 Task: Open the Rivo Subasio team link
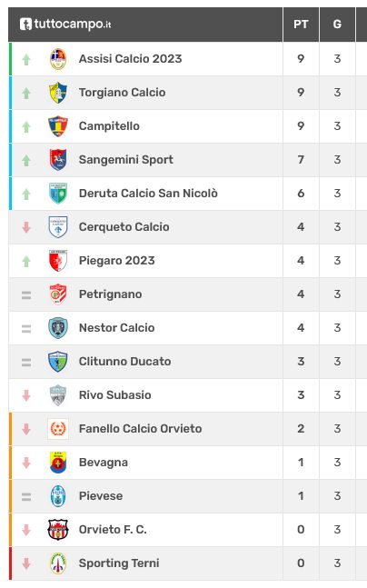pyautogui.click(x=114, y=395)
